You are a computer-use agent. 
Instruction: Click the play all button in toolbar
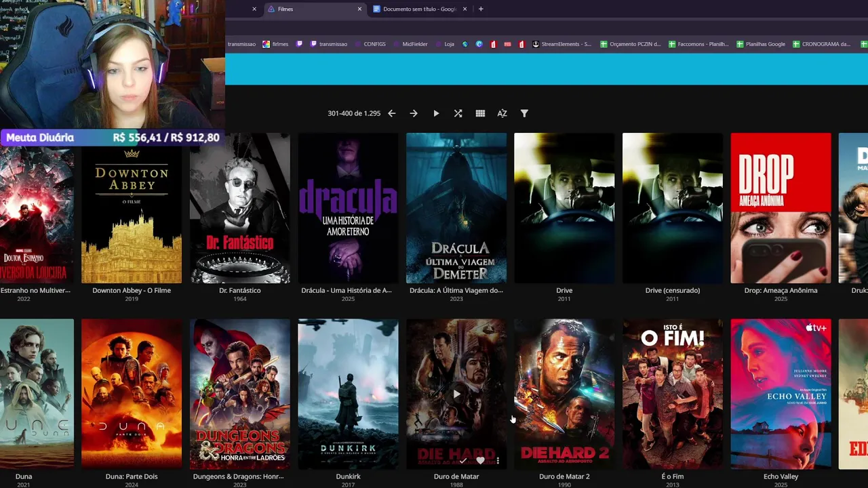(x=436, y=113)
